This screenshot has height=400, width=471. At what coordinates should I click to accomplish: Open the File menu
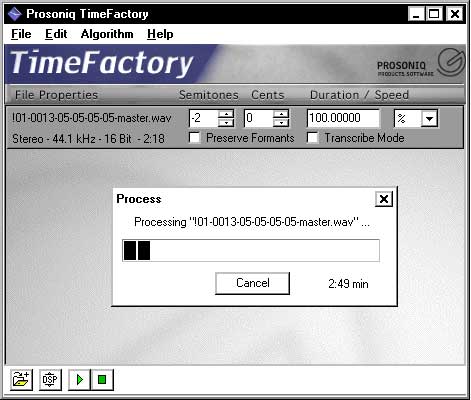(x=21, y=34)
